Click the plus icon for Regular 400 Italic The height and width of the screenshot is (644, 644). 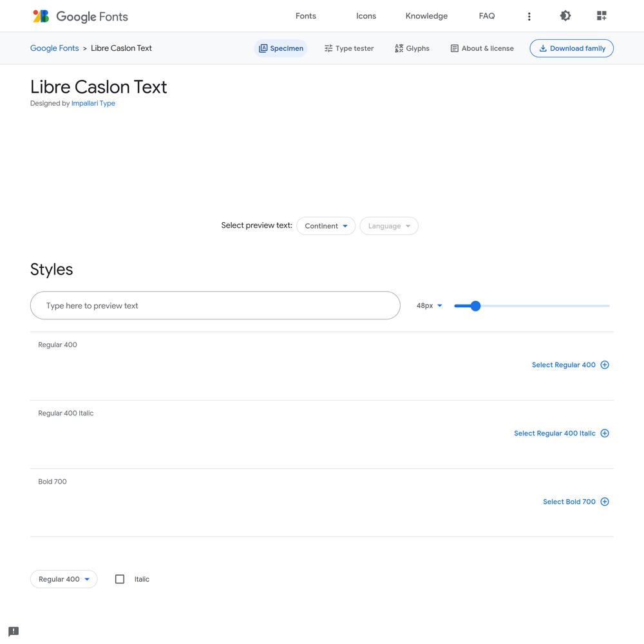point(605,433)
